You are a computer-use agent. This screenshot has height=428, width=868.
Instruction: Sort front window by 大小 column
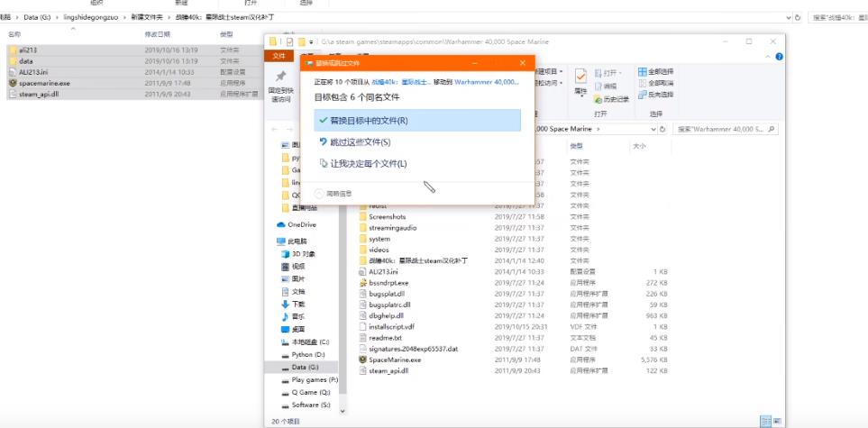click(x=638, y=146)
